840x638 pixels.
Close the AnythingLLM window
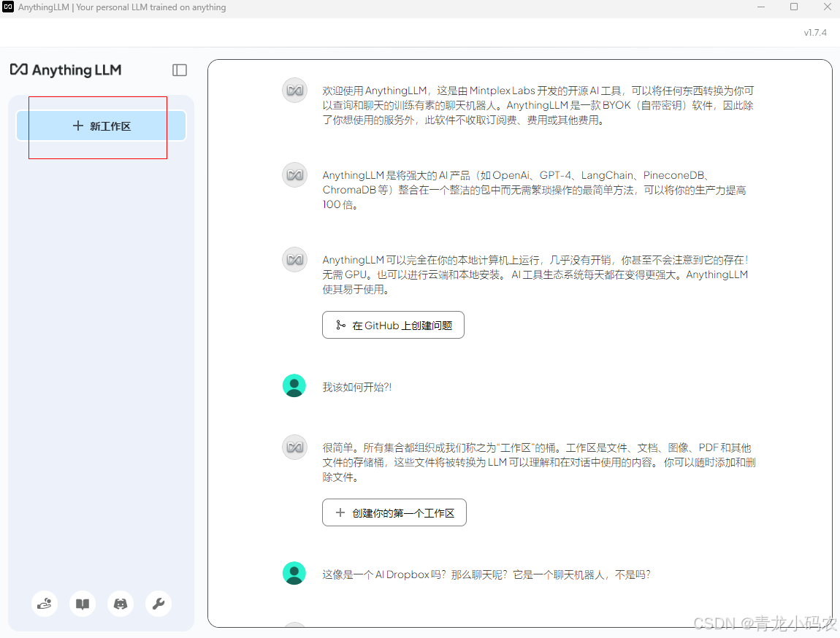tap(827, 7)
